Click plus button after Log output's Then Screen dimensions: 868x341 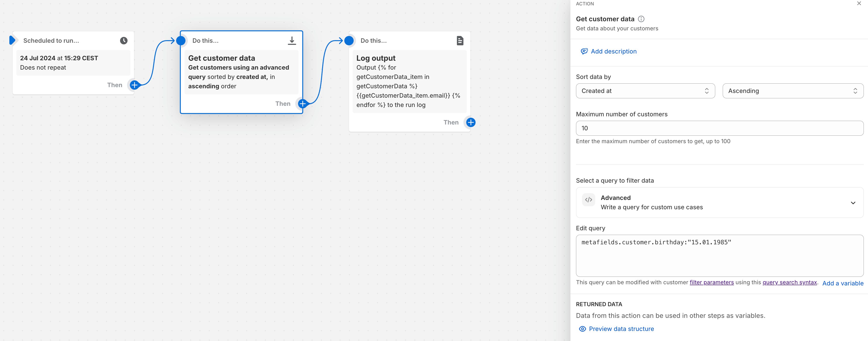tap(471, 122)
